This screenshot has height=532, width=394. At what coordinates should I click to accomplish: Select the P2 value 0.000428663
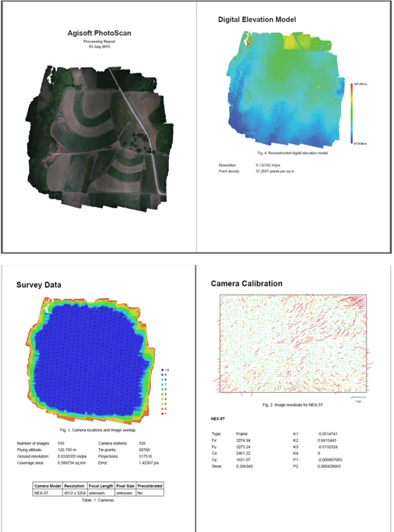point(329,466)
